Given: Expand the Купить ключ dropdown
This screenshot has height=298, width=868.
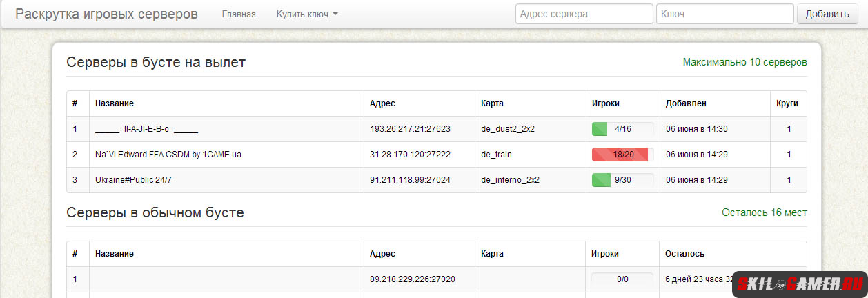Looking at the screenshot, I should [307, 14].
